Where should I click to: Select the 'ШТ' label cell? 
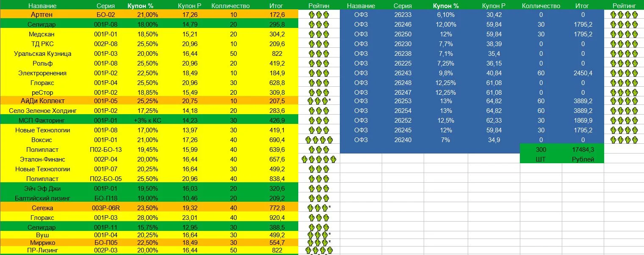541,159
